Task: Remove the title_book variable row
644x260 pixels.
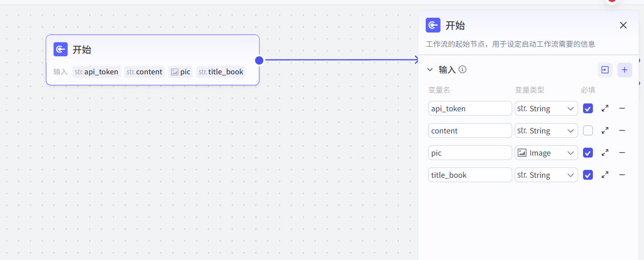Action: click(622, 175)
